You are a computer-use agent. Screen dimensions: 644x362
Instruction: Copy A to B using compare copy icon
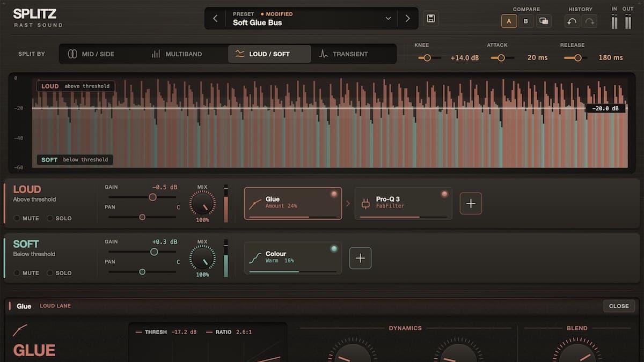tap(544, 21)
